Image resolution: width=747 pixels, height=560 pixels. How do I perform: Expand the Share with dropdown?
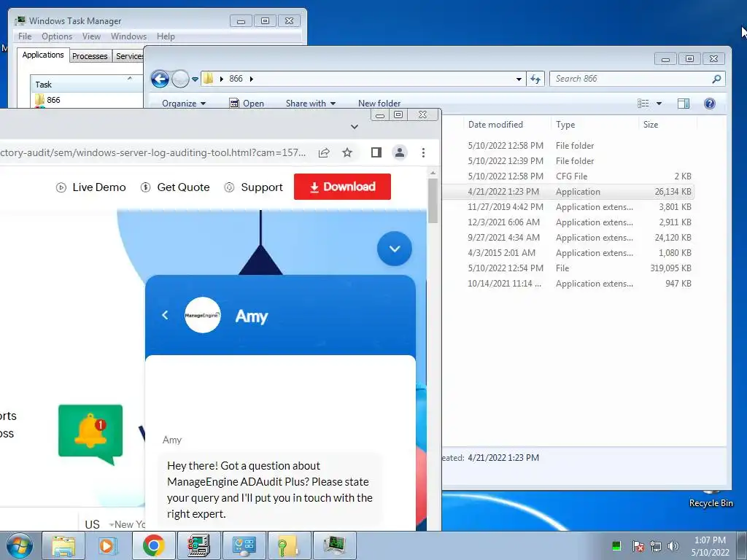311,104
